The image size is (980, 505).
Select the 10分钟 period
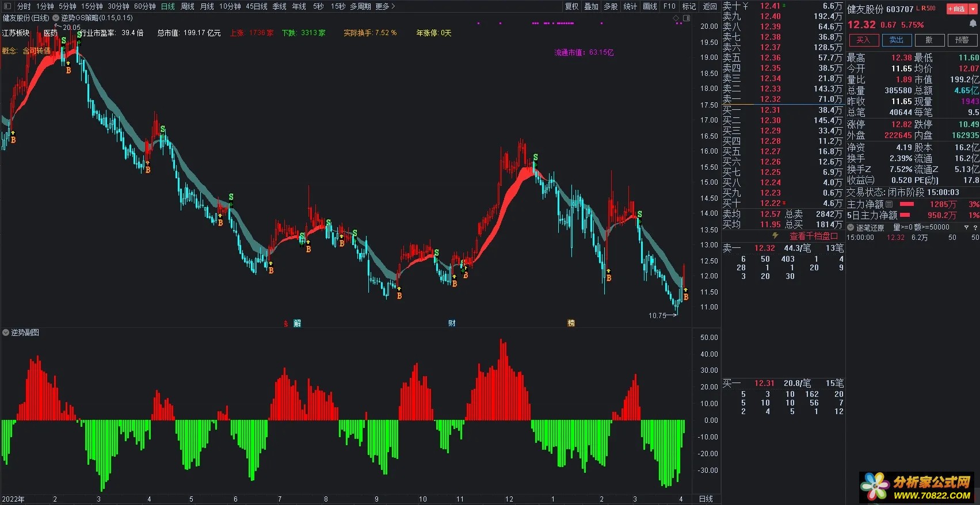(230, 6)
